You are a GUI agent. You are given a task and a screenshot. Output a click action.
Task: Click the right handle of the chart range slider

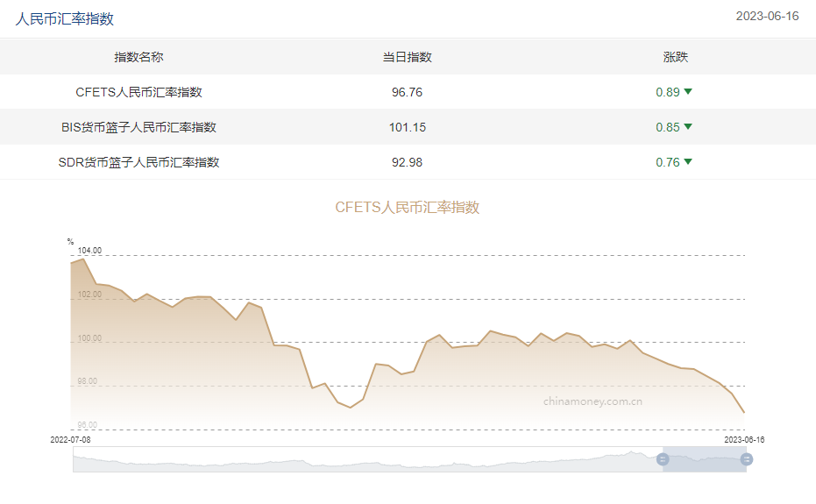747,459
